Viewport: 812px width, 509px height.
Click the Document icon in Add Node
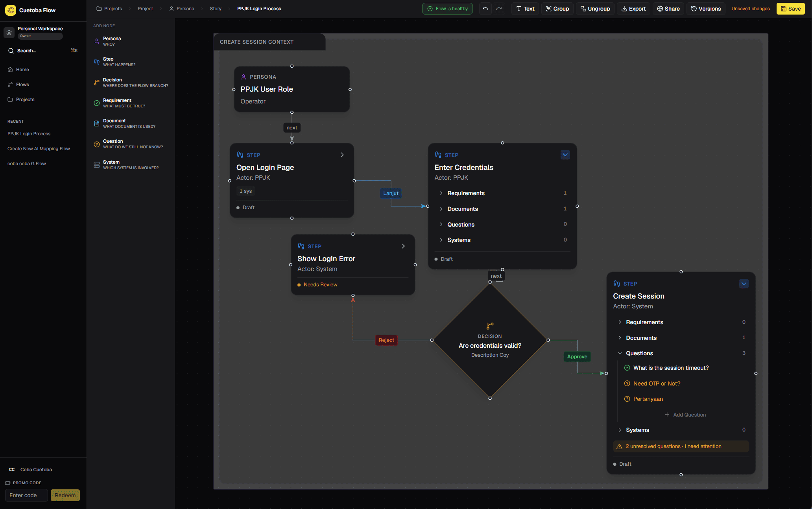[97, 124]
